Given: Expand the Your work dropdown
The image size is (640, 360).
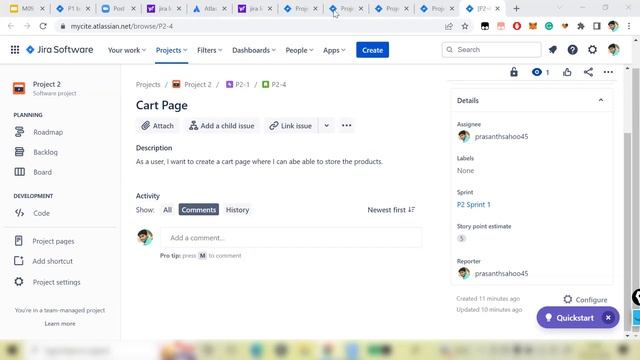Looking at the screenshot, I should (127, 50).
